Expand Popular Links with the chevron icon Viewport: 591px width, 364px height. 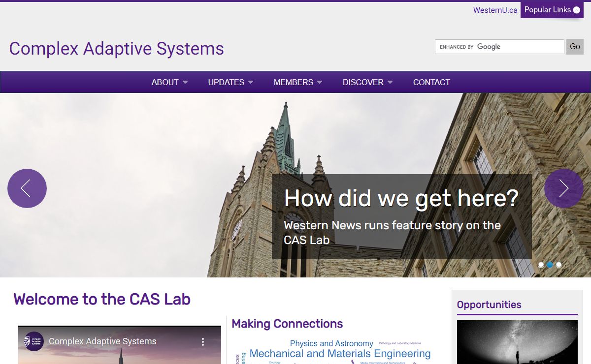point(577,10)
